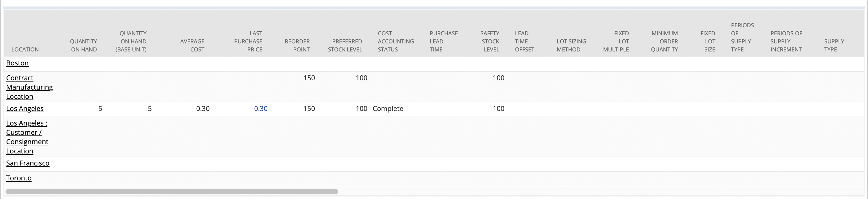Click the Preferred Stock Level column header
Screen dimensions: 868x199
(345, 46)
